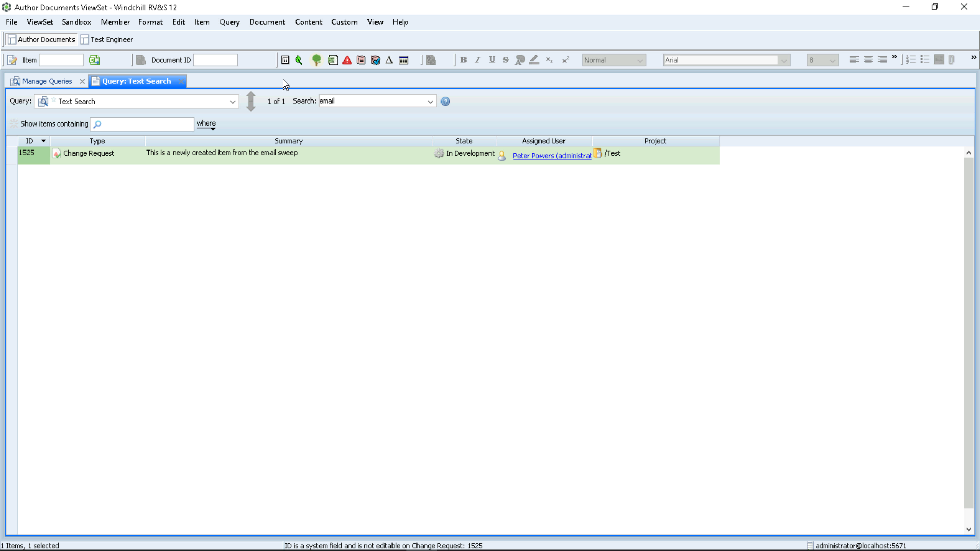Screen dimensions: 980x551
Task: Click the red notepad toolbar icon
Action: pyautogui.click(x=361, y=60)
